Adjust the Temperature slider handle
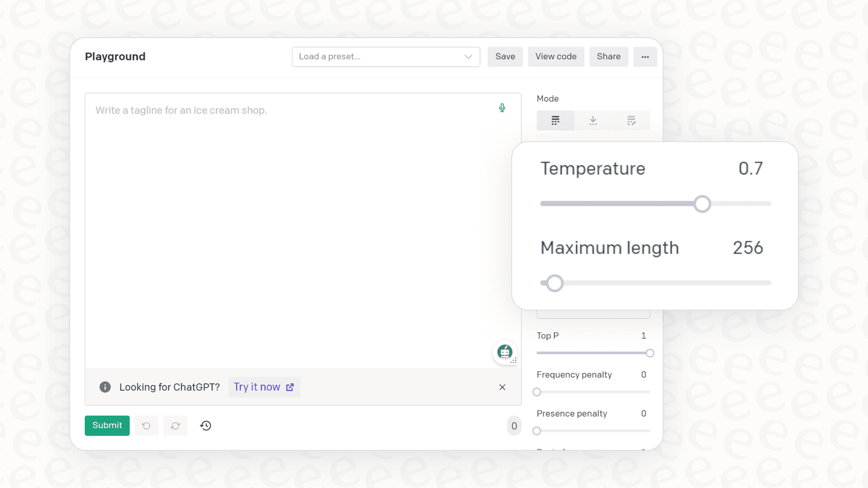Viewport: 868px width, 488px height. click(x=702, y=203)
